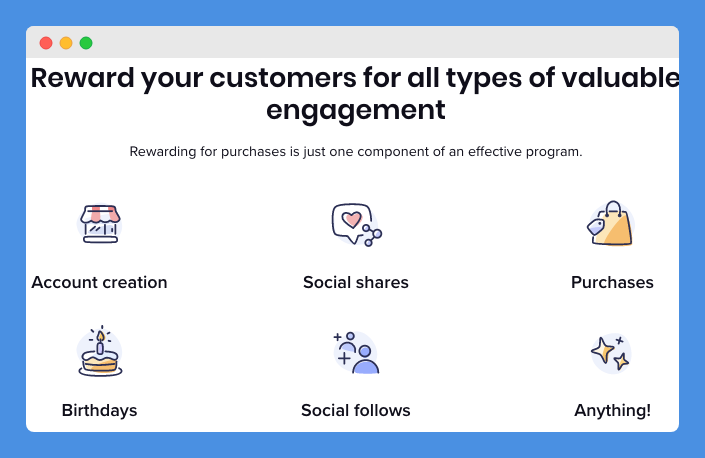Select the birthday cake icon
Viewport: 705px width, 458px height.
click(100, 351)
